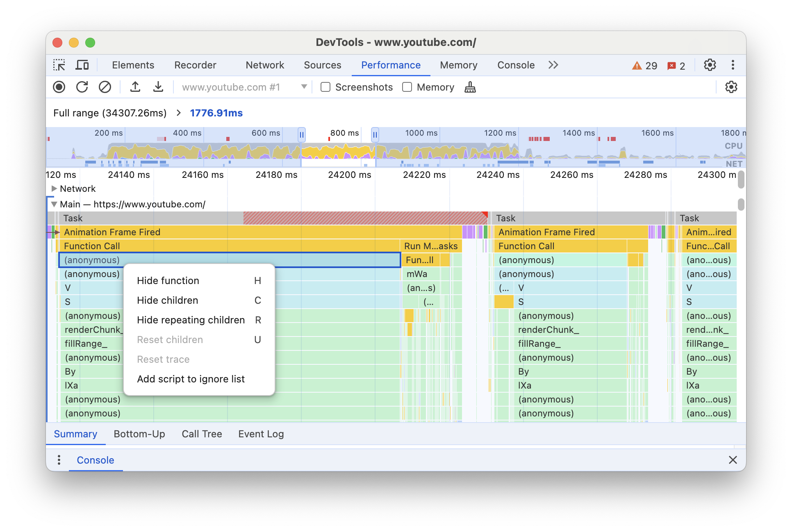Click the reload and profile button
This screenshot has height=532, width=792.
[82, 87]
